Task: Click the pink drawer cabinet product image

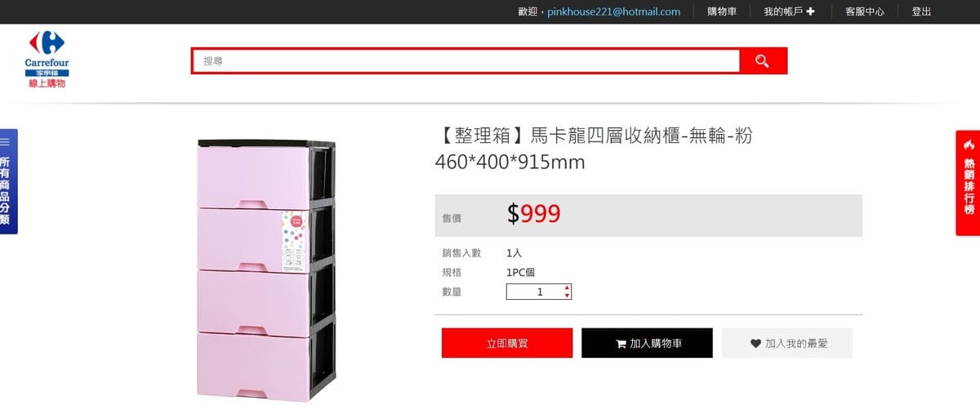Action: 265,268
